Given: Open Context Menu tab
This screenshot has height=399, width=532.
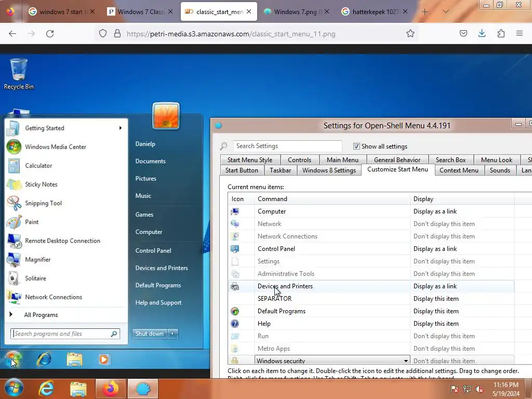Looking at the screenshot, I should [459, 170].
